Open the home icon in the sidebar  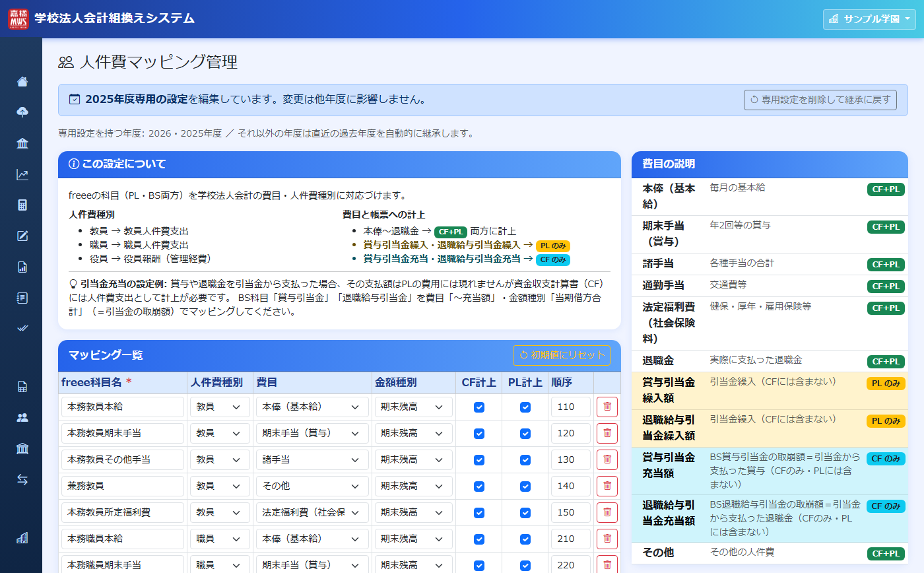[22, 82]
